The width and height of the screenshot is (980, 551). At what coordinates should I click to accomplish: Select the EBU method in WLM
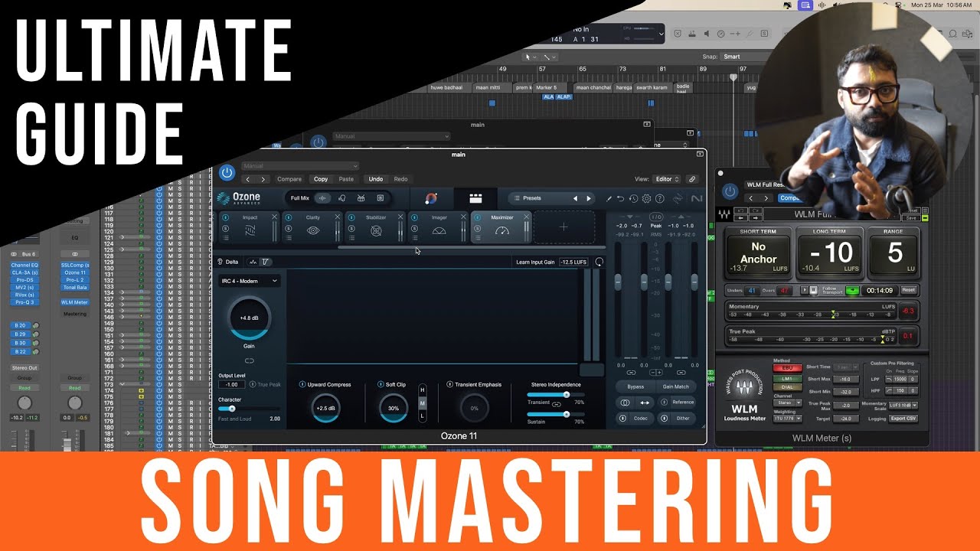pos(786,368)
